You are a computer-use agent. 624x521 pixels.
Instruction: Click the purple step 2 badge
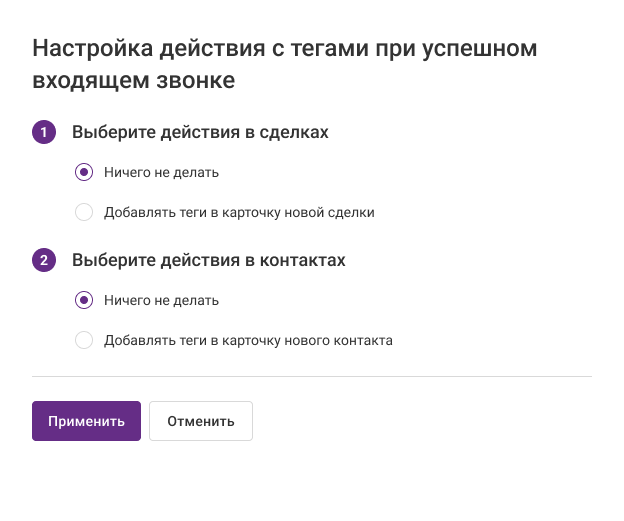44,260
